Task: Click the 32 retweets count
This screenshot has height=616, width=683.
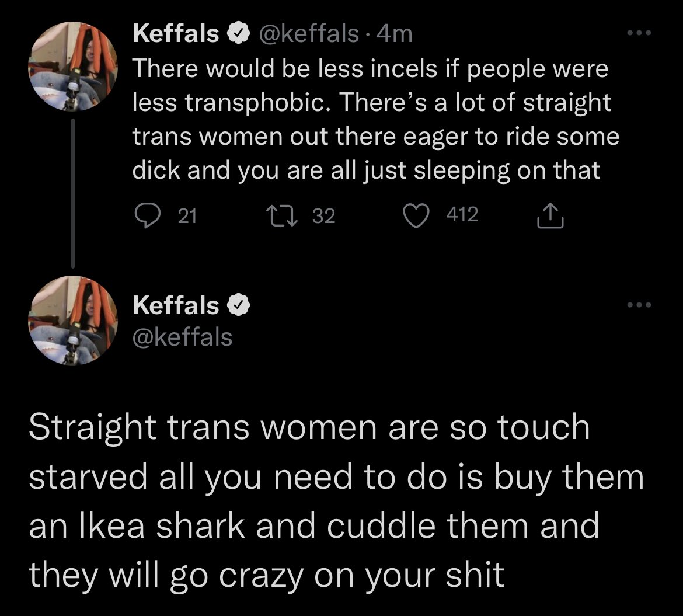Action: (324, 217)
